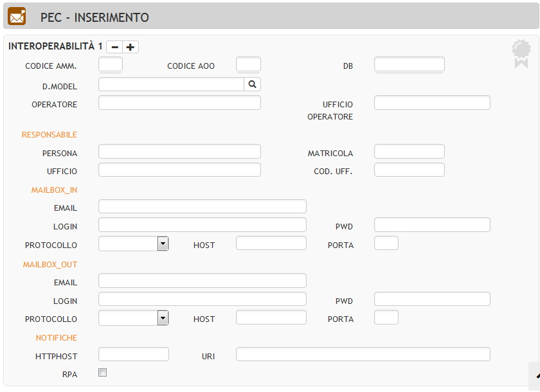Image resolution: width=540 pixels, height=392 pixels.
Task: Click the MAILBOX_OUT PWD field
Action: (432, 299)
